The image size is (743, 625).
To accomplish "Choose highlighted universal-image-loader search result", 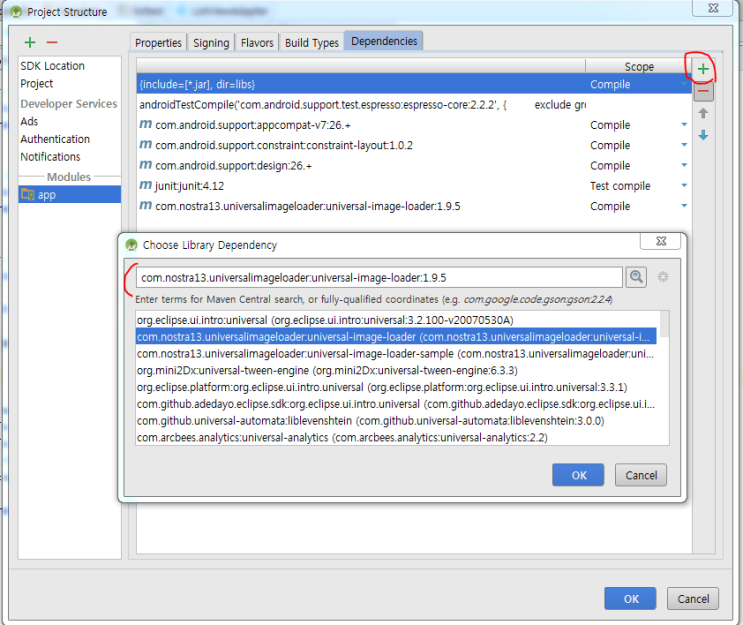I will pyautogui.click(x=396, y=336).
